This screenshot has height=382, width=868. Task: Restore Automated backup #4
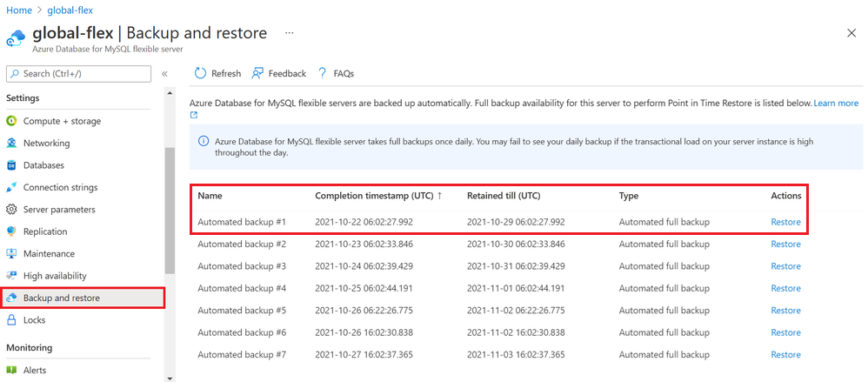click(x=785, y=288)
